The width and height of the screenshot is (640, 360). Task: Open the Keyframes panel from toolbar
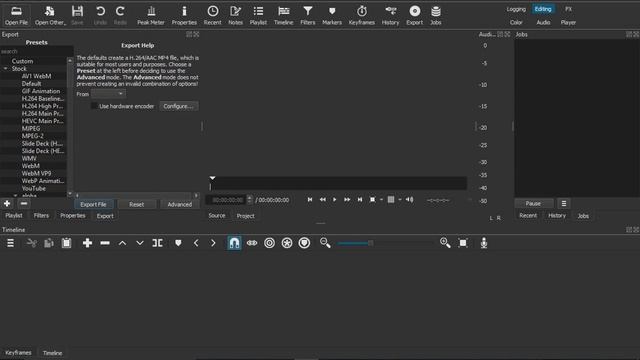coord(362,16)
